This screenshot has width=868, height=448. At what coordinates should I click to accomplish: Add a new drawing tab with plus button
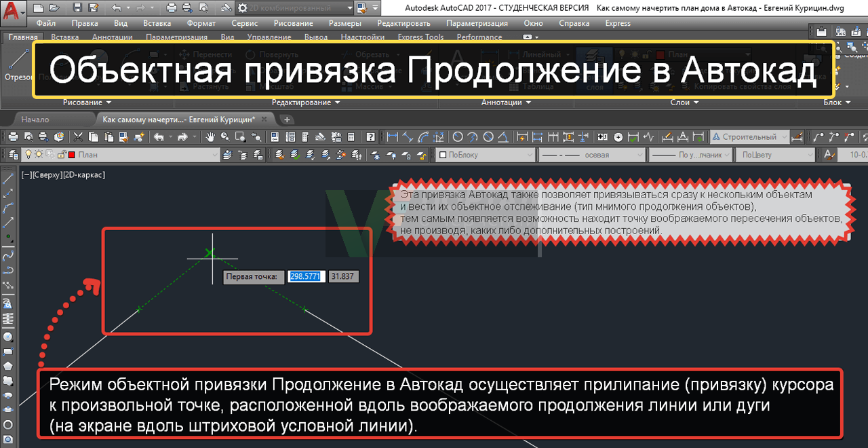tap(287, 119)
